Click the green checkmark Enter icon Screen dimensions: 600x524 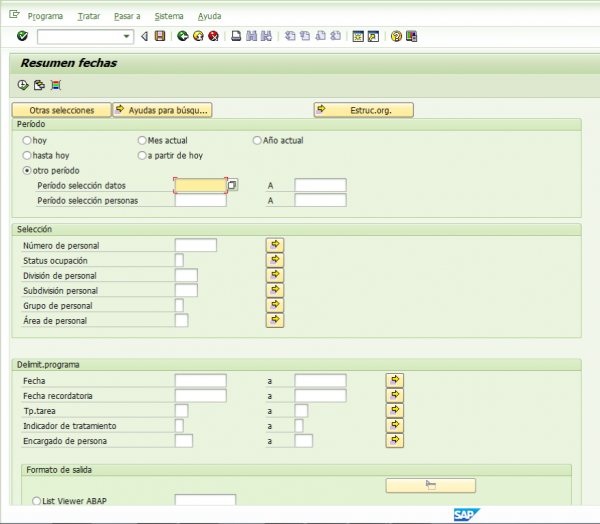(22, 37)
